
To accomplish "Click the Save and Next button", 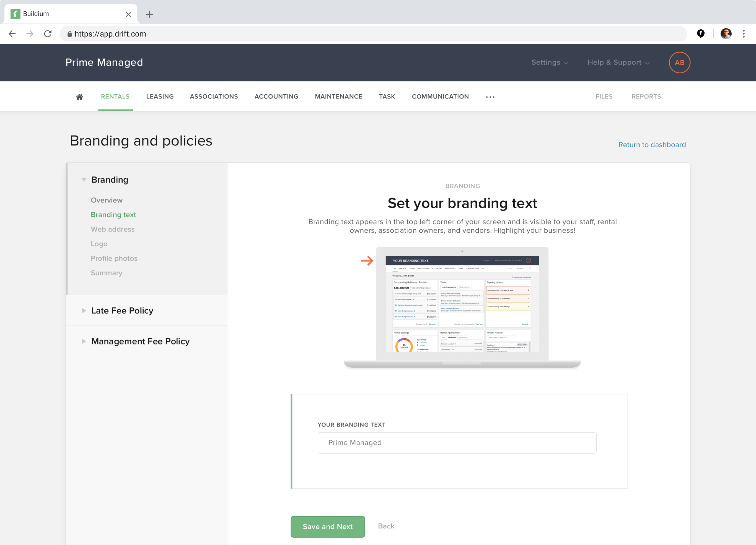I will coord(327,526).
